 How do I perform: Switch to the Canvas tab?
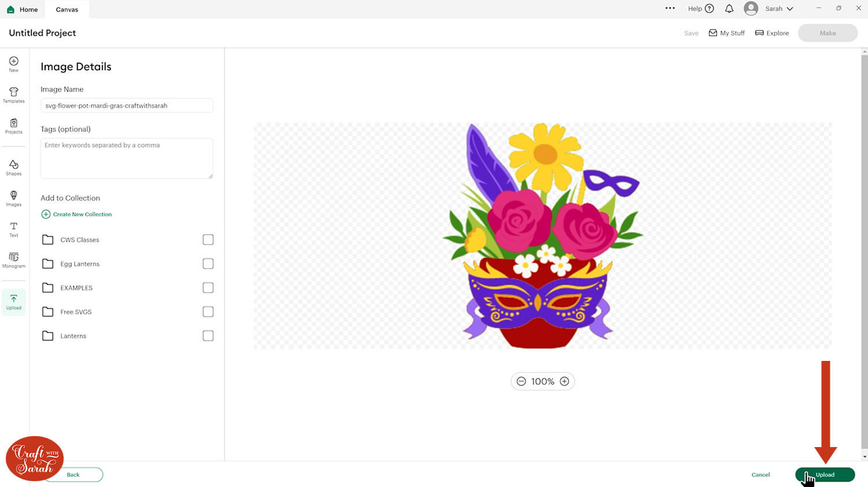(x=67, y=9)
